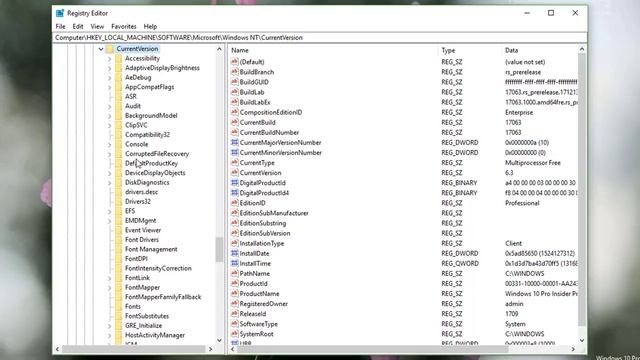Expand the GRE_Initialize key
The image size is (640, 360).
109,325
